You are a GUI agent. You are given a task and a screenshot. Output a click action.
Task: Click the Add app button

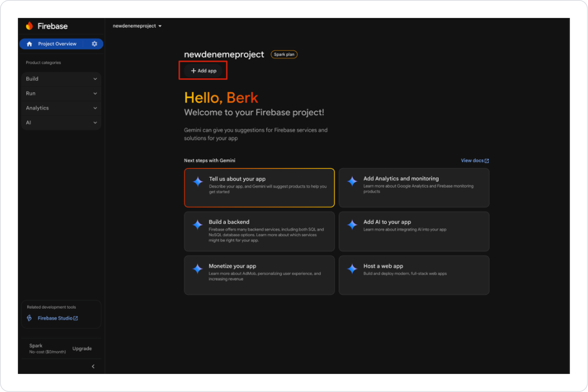(x=204, y=71)
